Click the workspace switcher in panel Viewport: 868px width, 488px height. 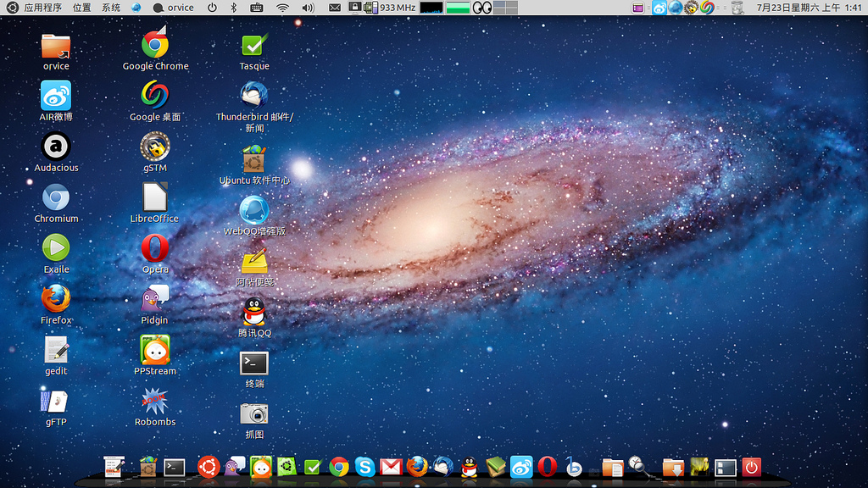[505, 7]
